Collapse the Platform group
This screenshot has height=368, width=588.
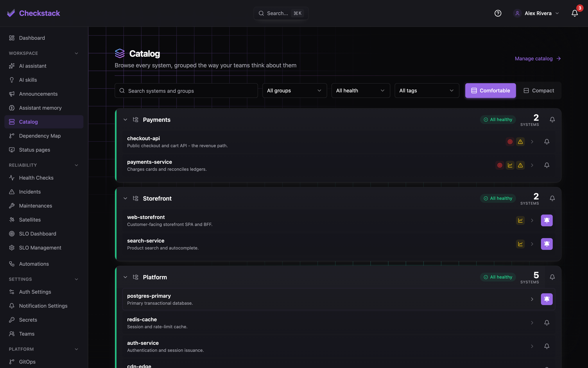point(125,277)
